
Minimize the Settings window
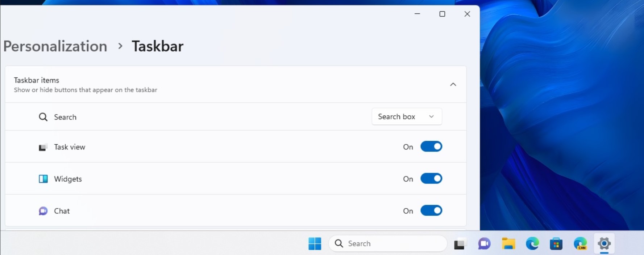pos(417,14)
